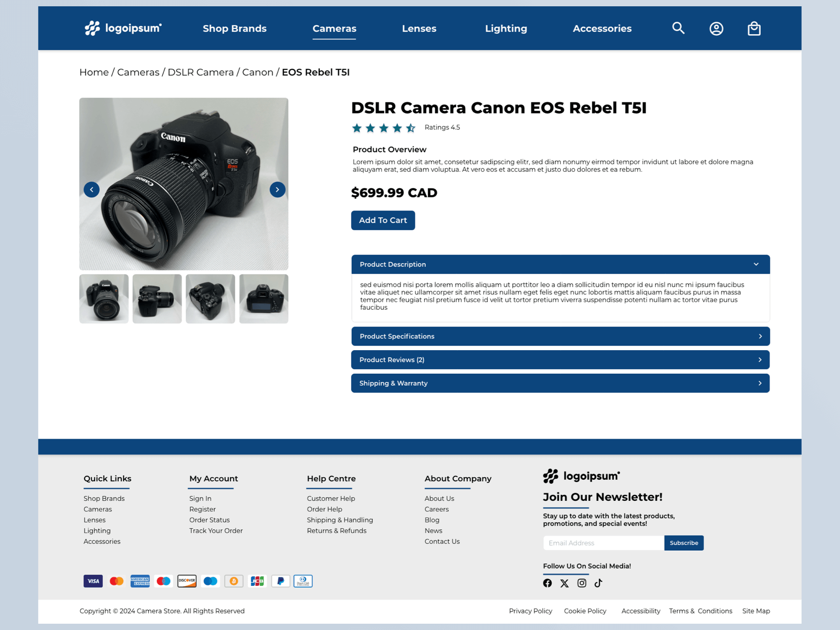840x630 pixels.
Task: Open the X social icon
Action: click(x=564, y=583)
